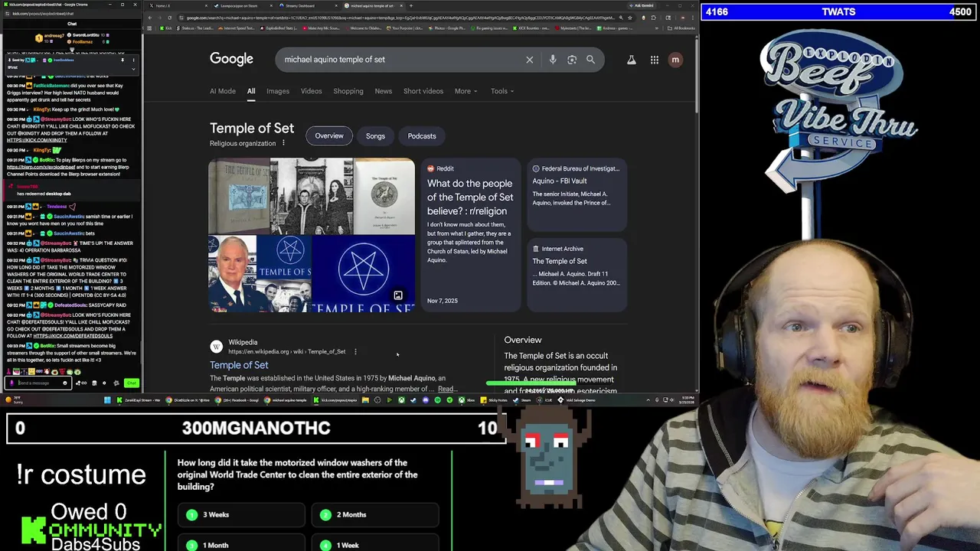Switch to Images tab
The height and width of the screenshot is (551, 980).
278,91
